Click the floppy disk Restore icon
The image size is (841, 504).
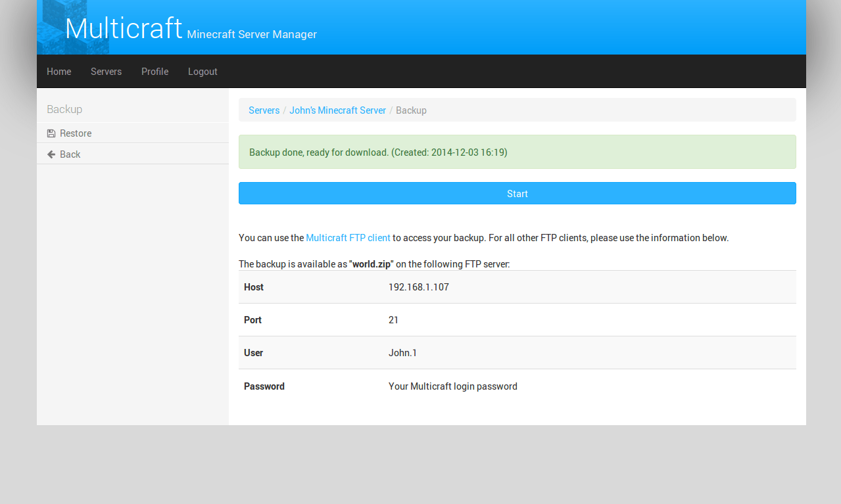[51, 133]
